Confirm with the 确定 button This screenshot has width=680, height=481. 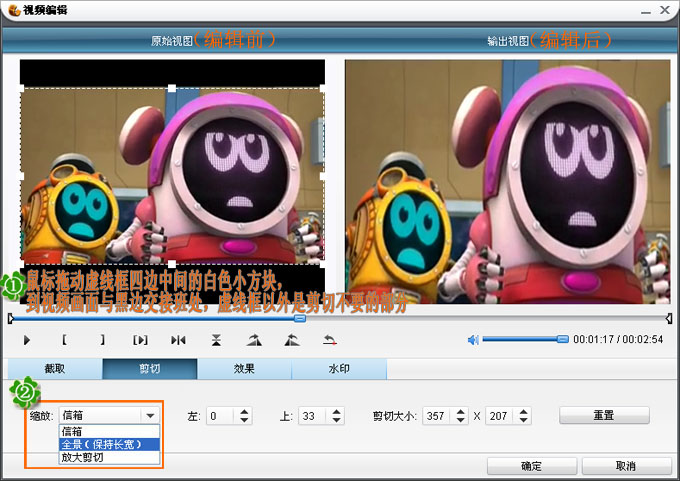[532, 466]
